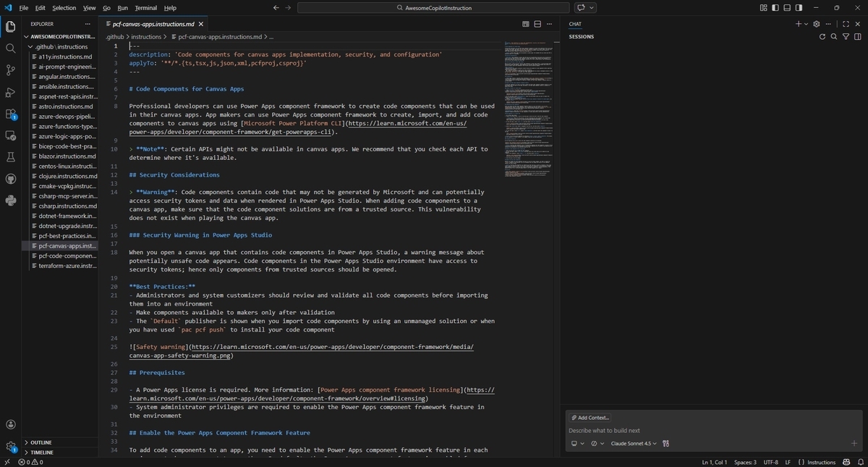Open the Python view in activity bar
Viewport: 868px width, 467px height.
(x=10, y=201)
